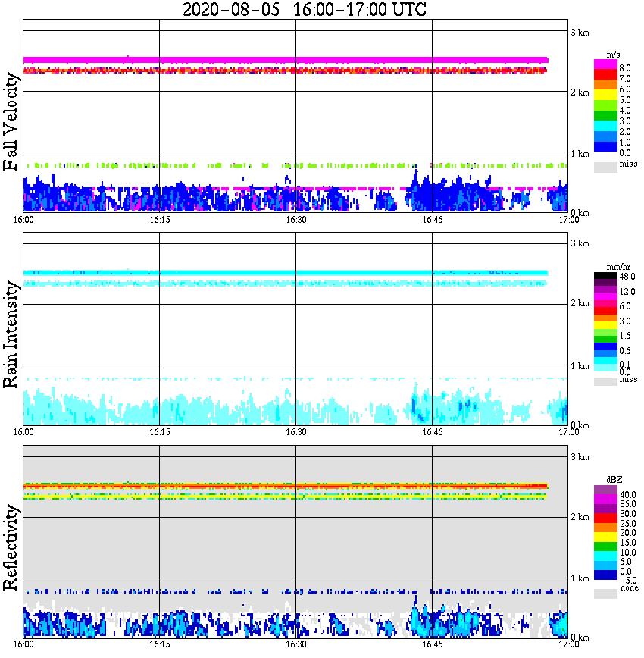Image resolution: width=644 pixels, height=658 pixels.
Task: Click the m/s legend unit label
Action: click(x=613, y=55)
